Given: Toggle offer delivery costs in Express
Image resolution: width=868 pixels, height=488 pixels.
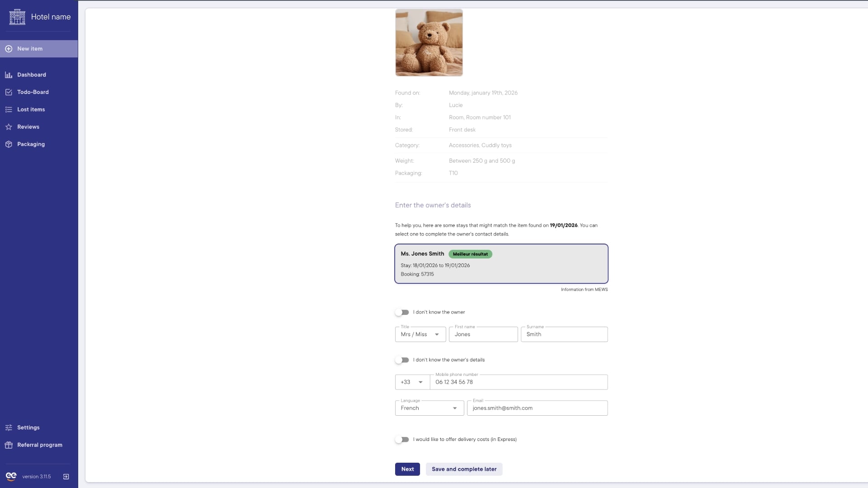Looking at the screenshot, I should pyautogui.click(x=402, y=440).
